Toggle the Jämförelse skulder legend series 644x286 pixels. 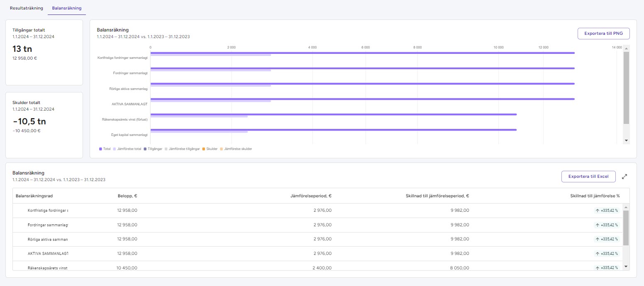pyautogui.click(x=236, y=149)
